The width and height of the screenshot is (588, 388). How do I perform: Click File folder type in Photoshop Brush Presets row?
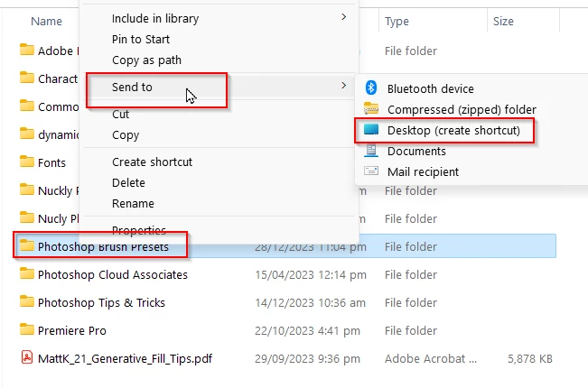coord(411,247)
